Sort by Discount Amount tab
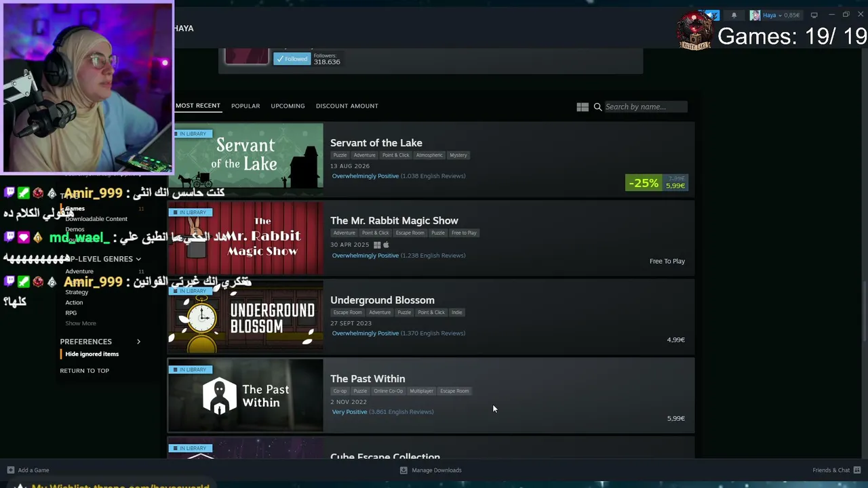 [x=347, y=106]
